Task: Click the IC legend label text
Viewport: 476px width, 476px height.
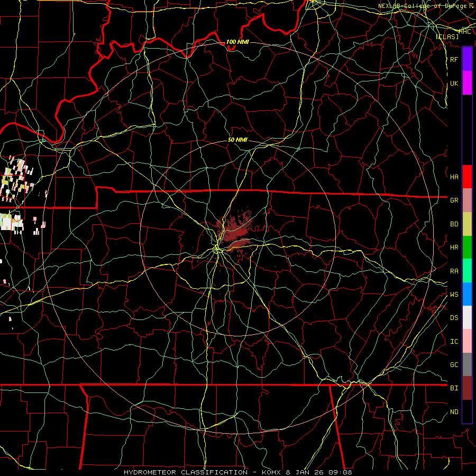Action: click(454, 342)
